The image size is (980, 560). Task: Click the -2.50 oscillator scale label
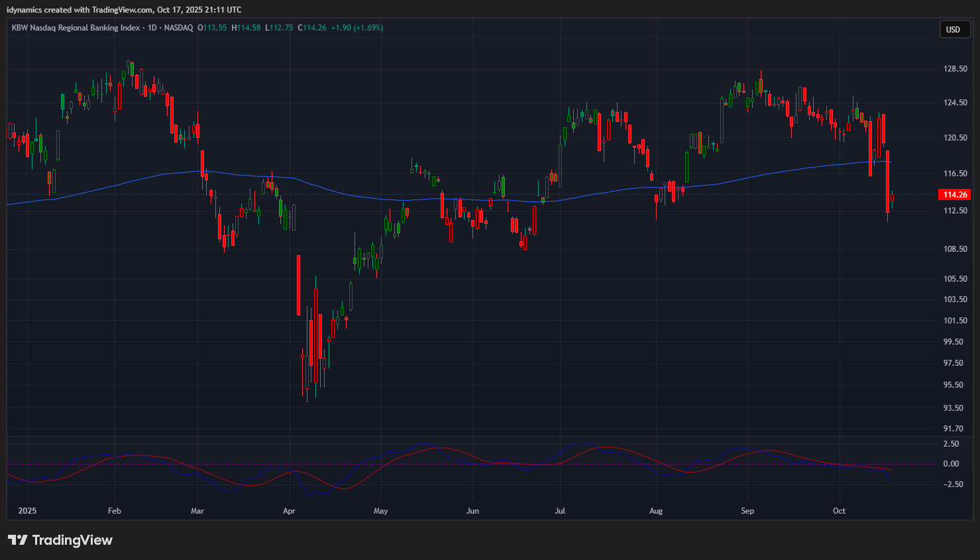click(x=952, y=484)
